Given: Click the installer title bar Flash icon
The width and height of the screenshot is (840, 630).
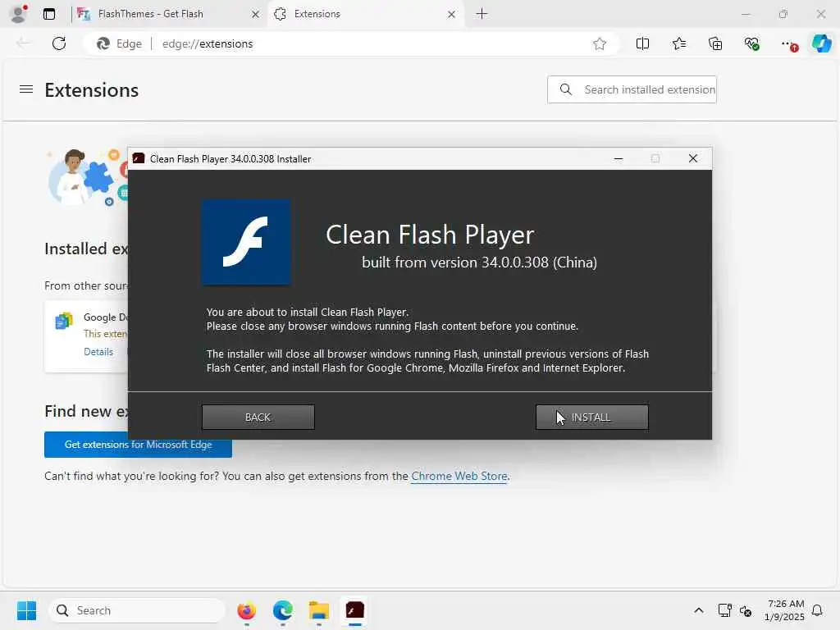Looking at the screenshot, I should [139, 158].
